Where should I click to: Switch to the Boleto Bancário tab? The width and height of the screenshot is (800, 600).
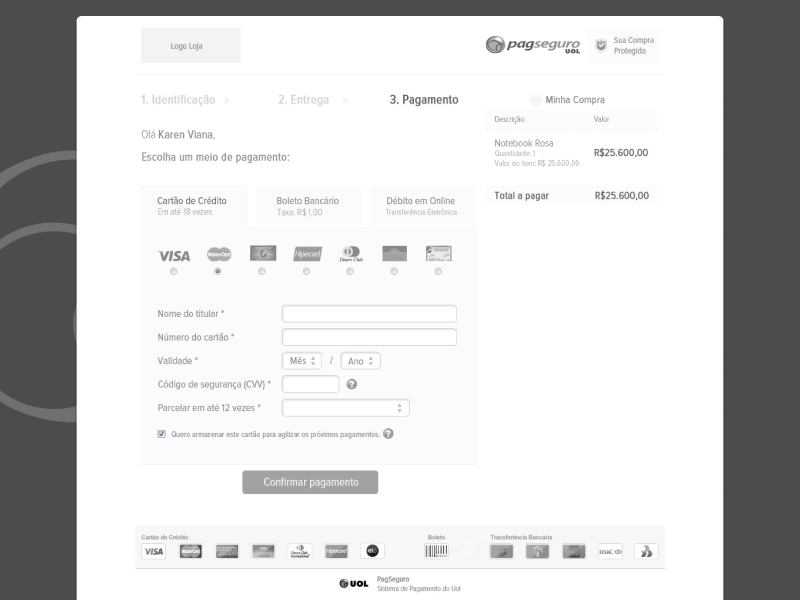click(308, 205)
